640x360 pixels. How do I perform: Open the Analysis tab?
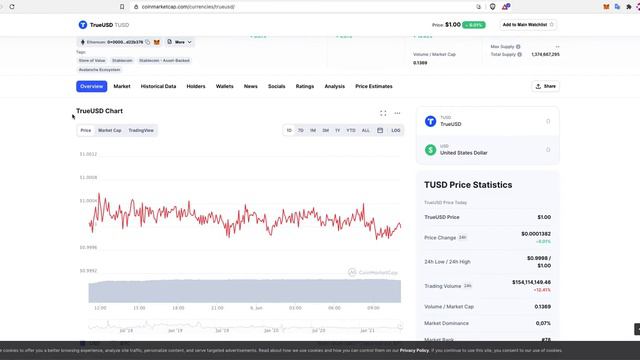coord(335,87)
